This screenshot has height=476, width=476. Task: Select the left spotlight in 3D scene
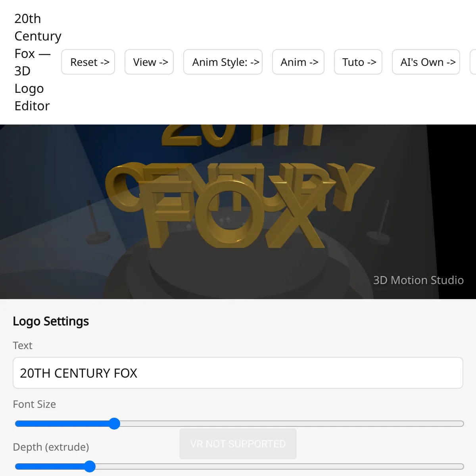[x=96, y=224]
